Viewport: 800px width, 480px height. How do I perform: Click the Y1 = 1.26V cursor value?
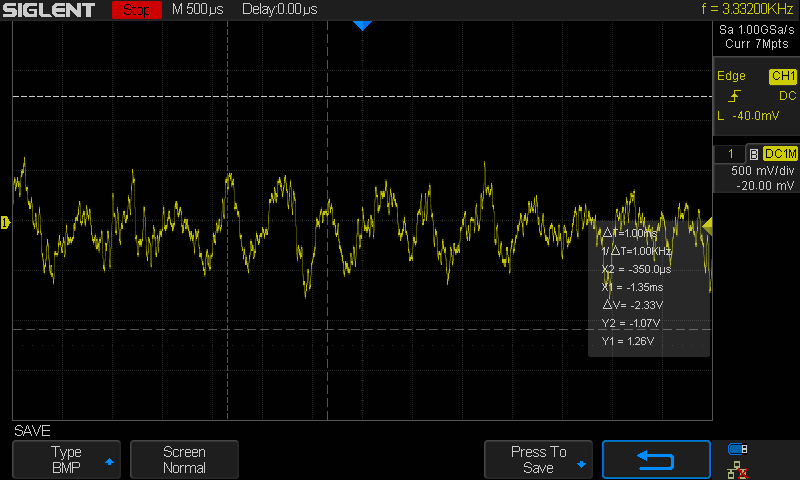pos(628,341)
